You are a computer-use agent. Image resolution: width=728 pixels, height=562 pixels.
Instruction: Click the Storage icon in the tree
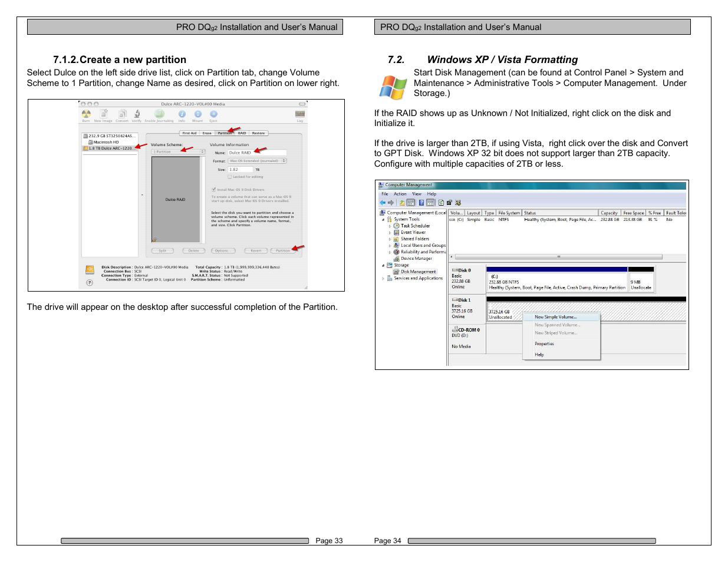[x=390, y=265]
